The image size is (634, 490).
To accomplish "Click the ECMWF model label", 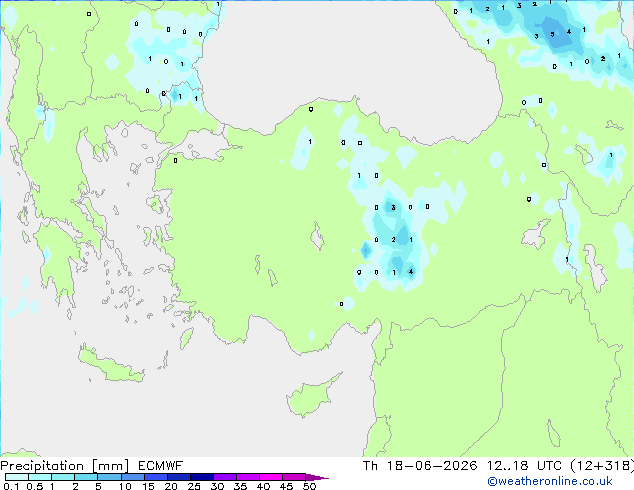I will (160, 466).
